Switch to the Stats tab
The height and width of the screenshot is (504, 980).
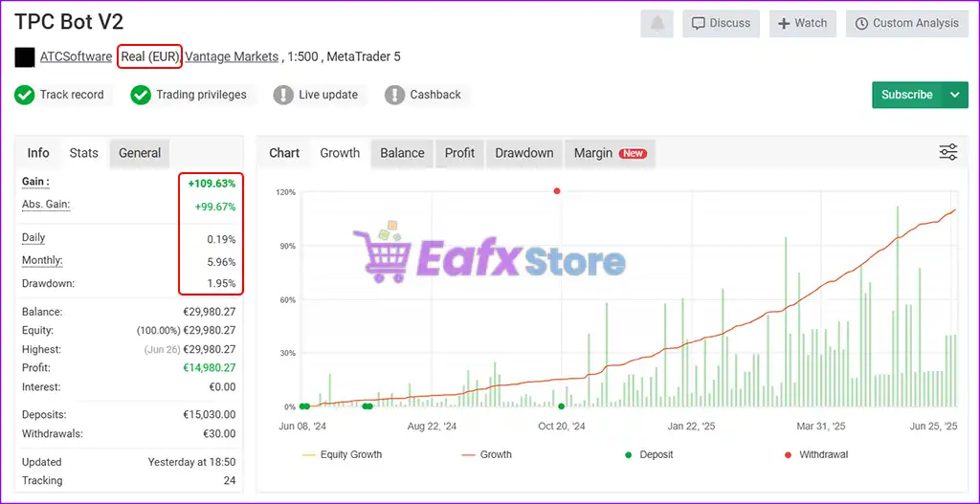point(84,153)
